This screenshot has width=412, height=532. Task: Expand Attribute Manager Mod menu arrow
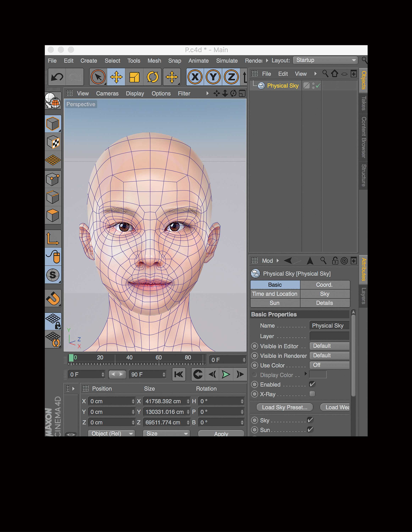click(x=278, y=261)
